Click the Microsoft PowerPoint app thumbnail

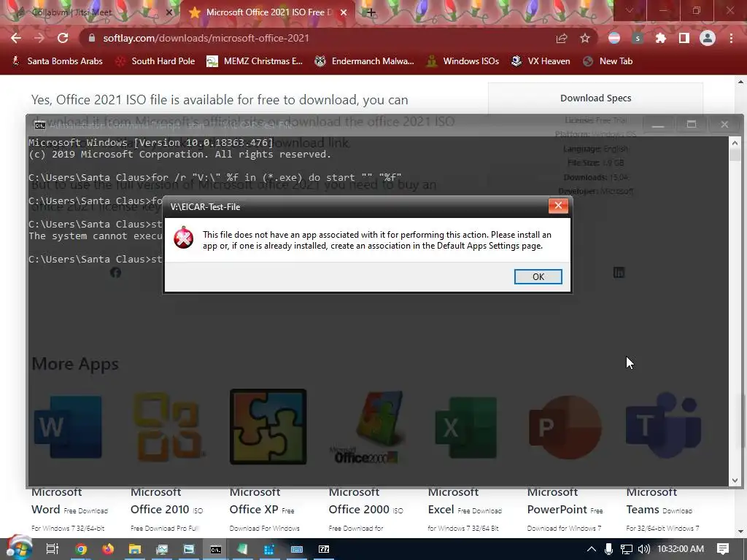point(565,427)
